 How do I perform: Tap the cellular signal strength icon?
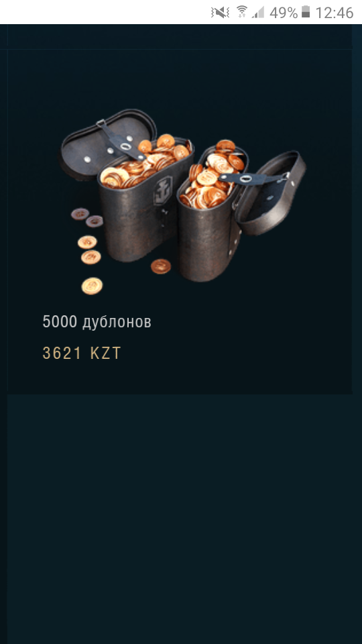[258, 13]
